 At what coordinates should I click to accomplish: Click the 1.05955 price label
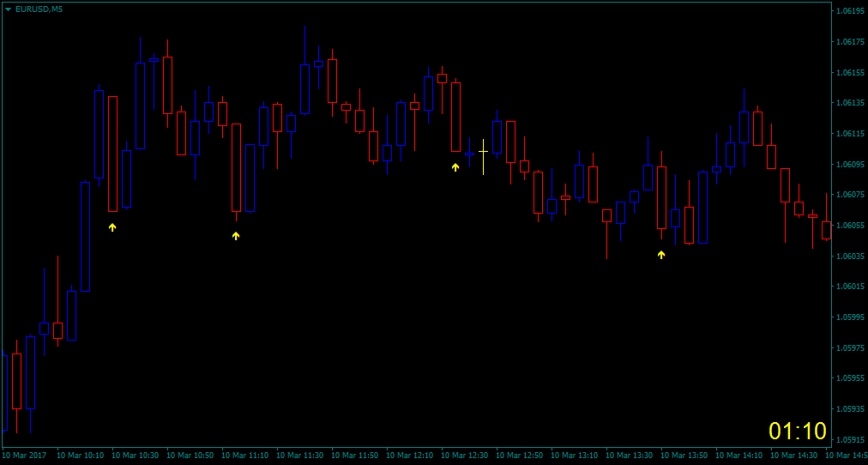852,378
